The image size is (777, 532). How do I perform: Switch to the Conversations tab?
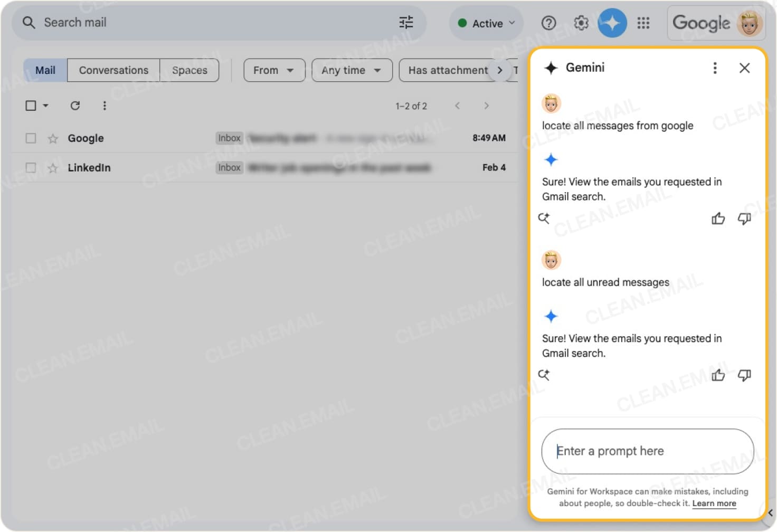113,70
